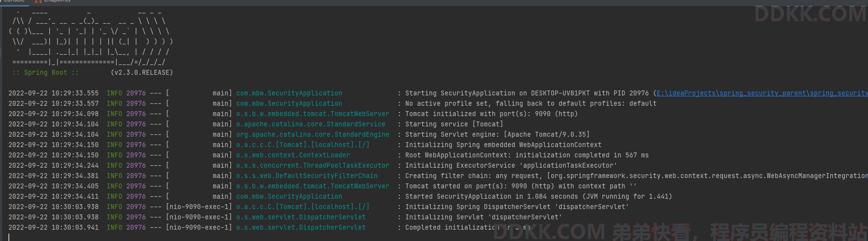Switch to the Console tab
This screenshot has height=241, width=868.
pos(14,1)
